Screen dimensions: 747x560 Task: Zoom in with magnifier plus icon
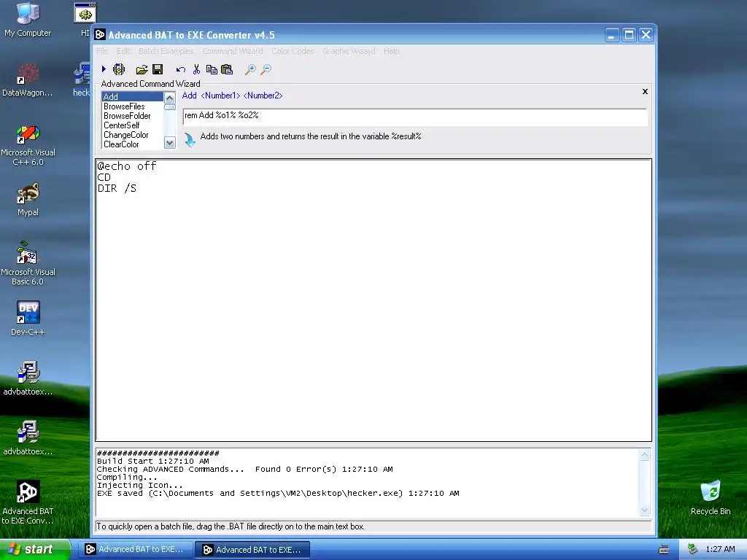point(250,70)
